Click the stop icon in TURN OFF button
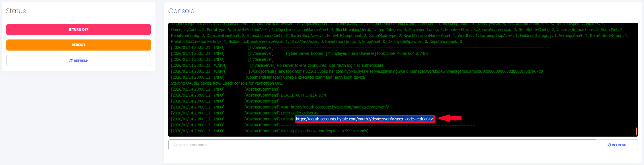Viewport: 644px width, 165px height. (x=70, y=30)
